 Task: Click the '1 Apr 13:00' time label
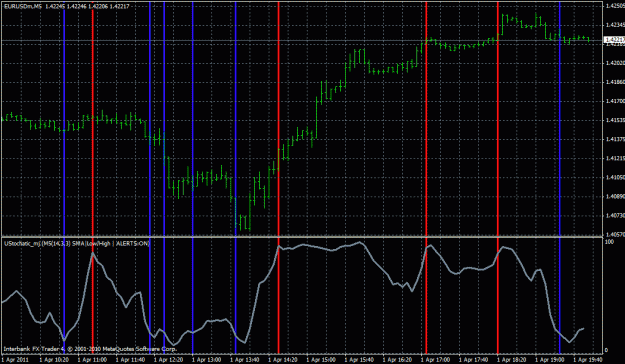click(x=206, y=360)
